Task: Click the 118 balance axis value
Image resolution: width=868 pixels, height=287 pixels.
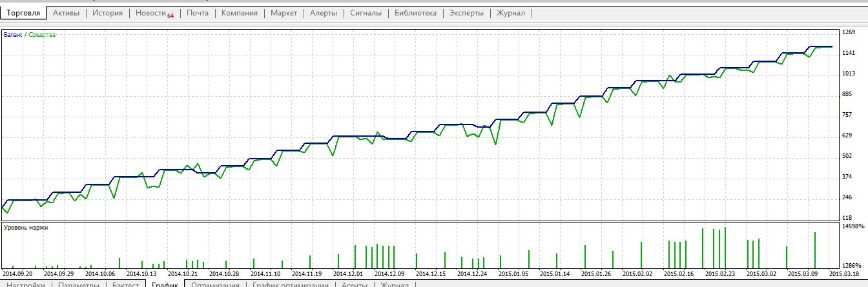Action: pyautogui.click(x=848, y=218)
